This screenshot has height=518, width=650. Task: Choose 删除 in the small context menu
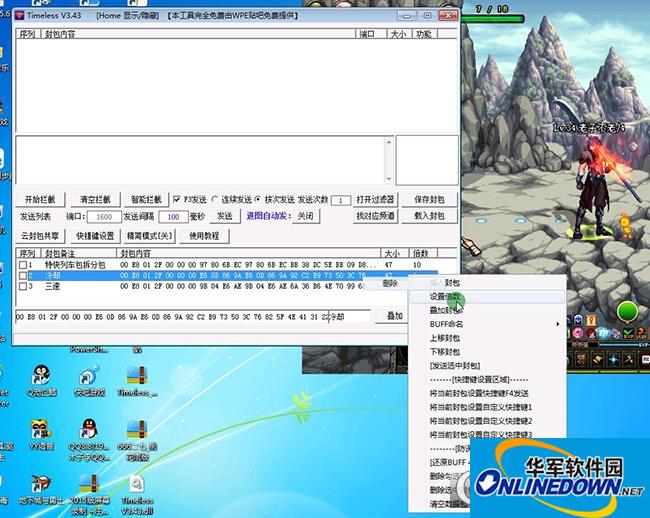coord(390,283)
